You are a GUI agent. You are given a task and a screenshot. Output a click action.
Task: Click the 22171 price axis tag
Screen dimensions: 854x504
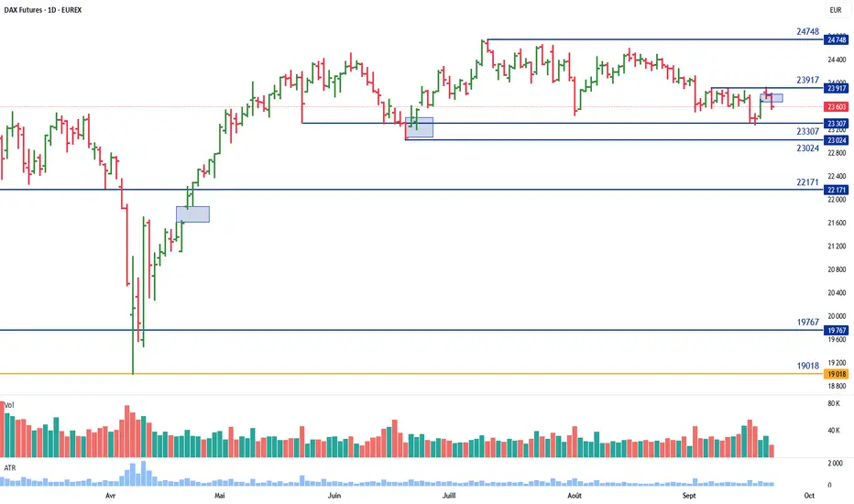click(836, 190)
